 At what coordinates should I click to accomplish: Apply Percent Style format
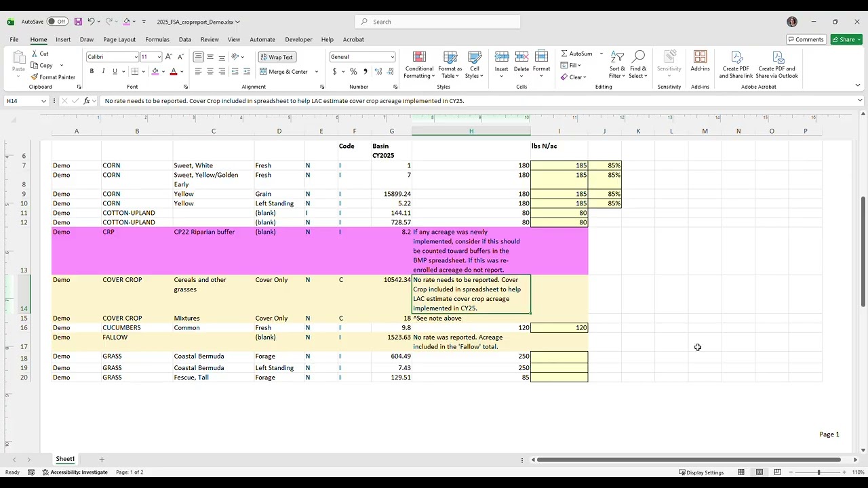tap(353, 71)
